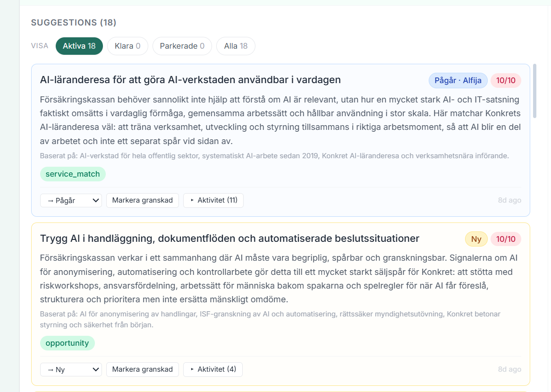
Task: Click the Baserat på: AI för anonymisering line
Action: pos(270,319)
